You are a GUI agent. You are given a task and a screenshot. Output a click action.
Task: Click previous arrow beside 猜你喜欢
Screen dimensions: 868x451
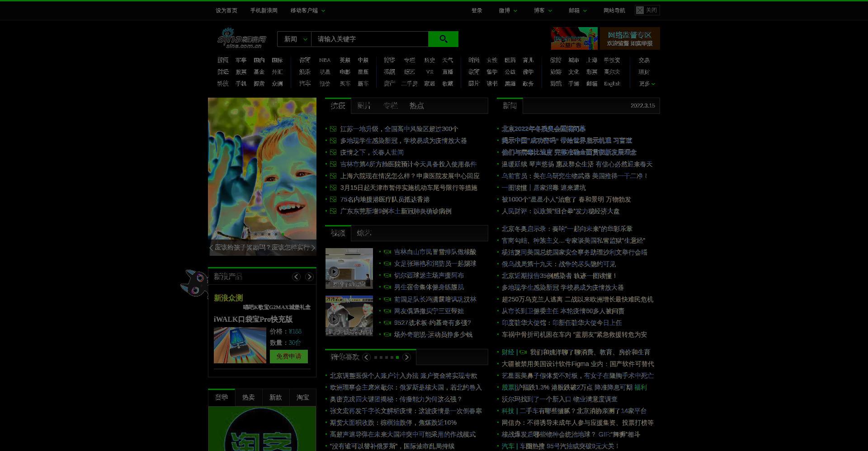(x=366, y=357)
